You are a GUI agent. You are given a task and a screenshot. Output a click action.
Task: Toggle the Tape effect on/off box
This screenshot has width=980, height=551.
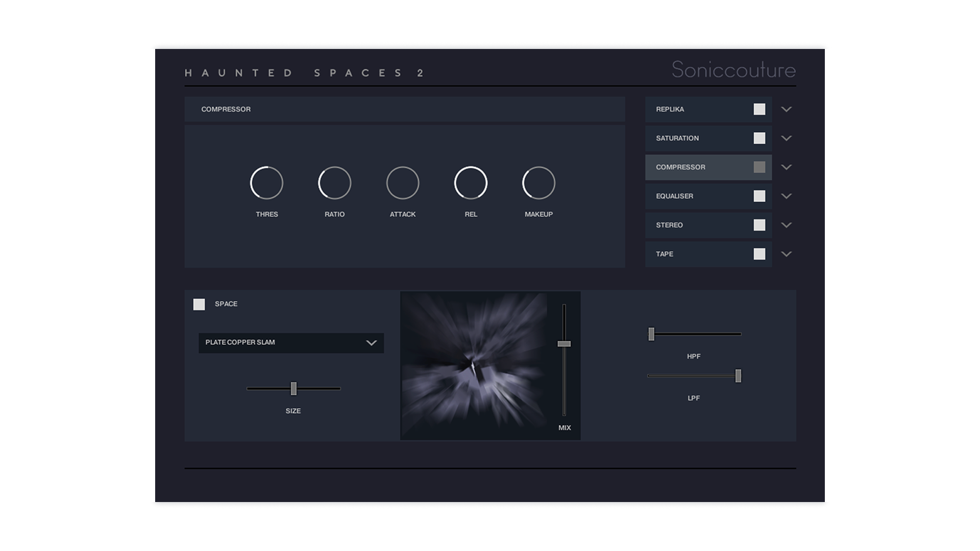[759, 254]
